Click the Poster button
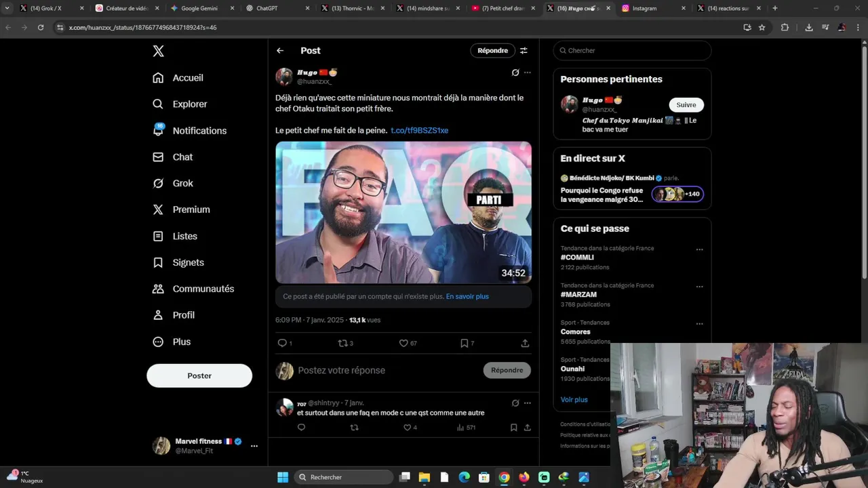This screenshot has height=488, width=868. click(x=199, y=375)
